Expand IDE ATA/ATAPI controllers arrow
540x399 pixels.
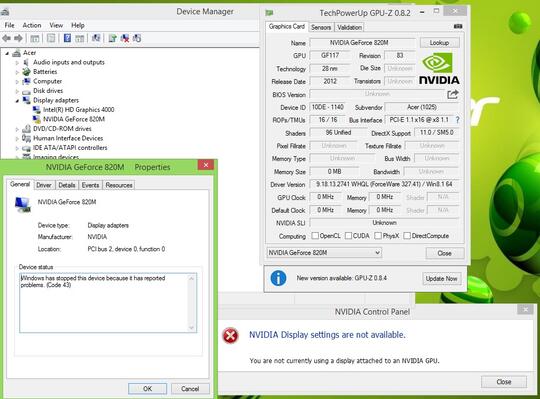(x=17, y=148)
